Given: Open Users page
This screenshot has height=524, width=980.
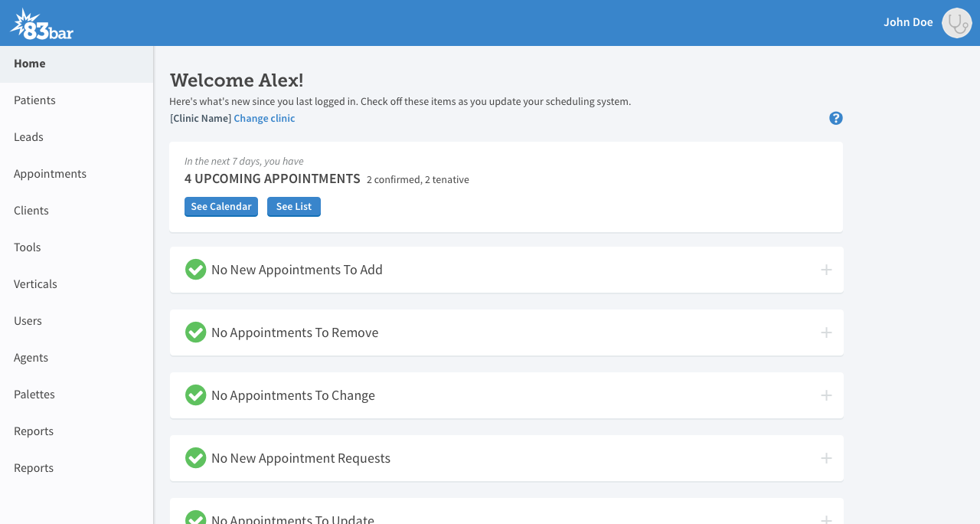Looking at the screenshot, I should tap(77, 321).
